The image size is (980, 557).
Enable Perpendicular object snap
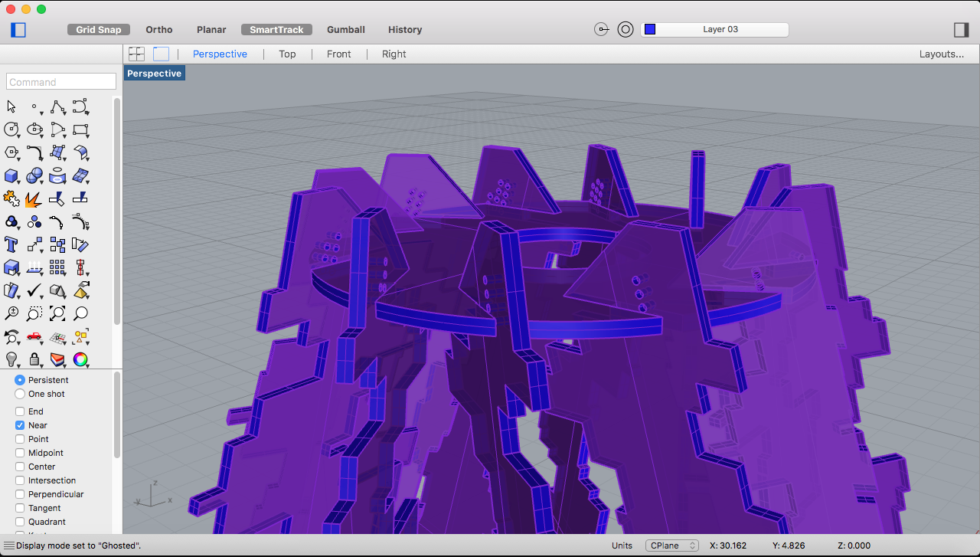pyautogui.click(x=20, y=494)
